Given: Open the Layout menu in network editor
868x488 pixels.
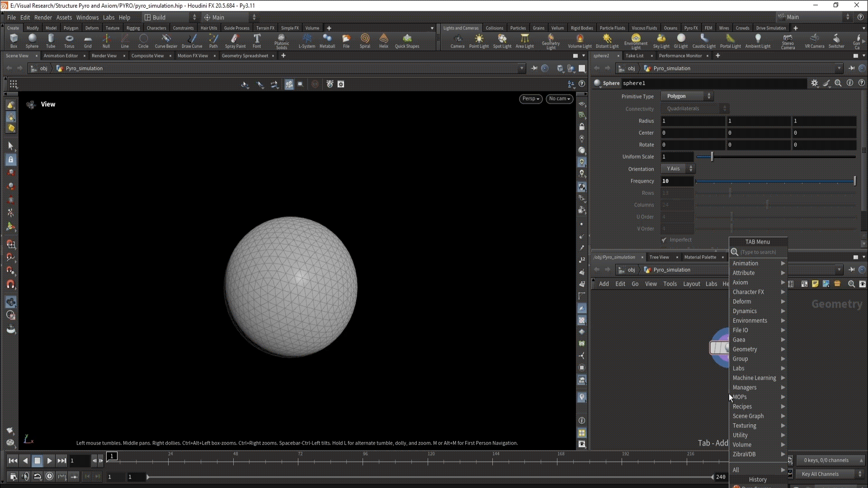Looking at the screenshot, I should (691, 284).
